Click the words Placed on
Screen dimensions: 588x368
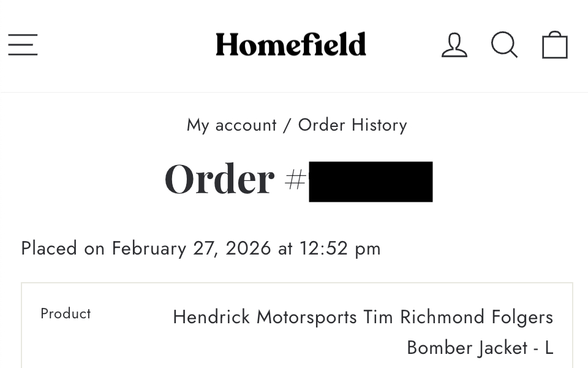[63, 248]
